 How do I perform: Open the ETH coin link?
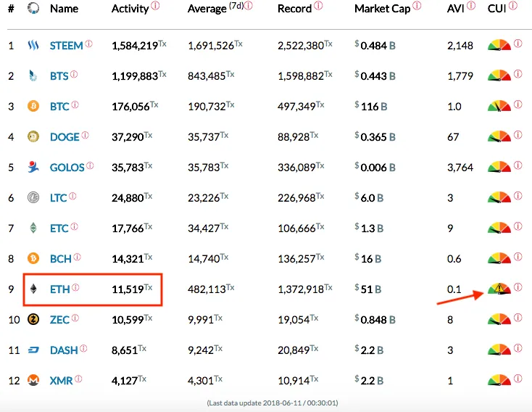click(x=59, y=289)
